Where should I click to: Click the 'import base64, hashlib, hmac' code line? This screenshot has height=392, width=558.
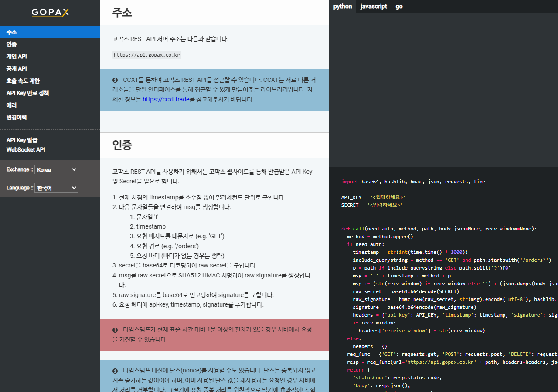click(x=413, y=182)
